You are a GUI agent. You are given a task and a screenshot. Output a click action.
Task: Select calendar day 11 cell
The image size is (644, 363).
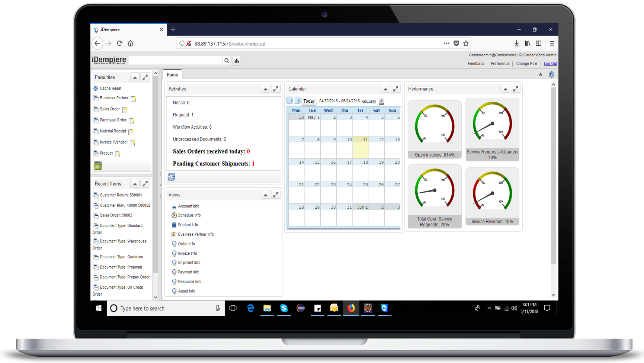[x=361, y=147]
